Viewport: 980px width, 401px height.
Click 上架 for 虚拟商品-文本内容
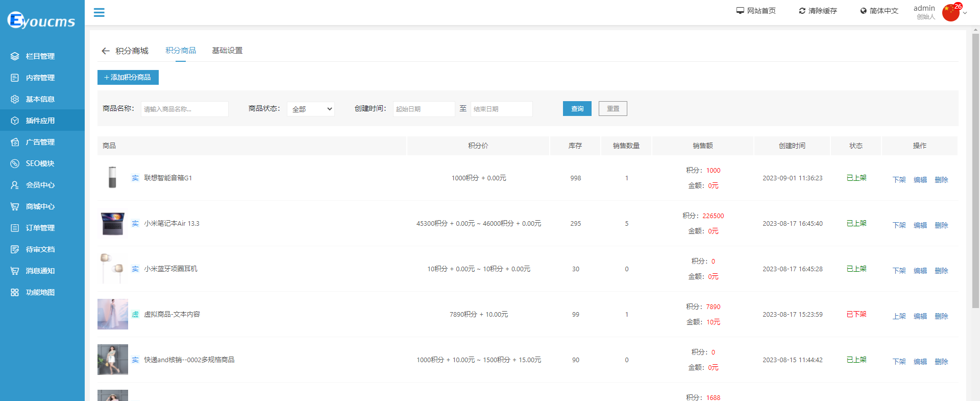point(899,316)
